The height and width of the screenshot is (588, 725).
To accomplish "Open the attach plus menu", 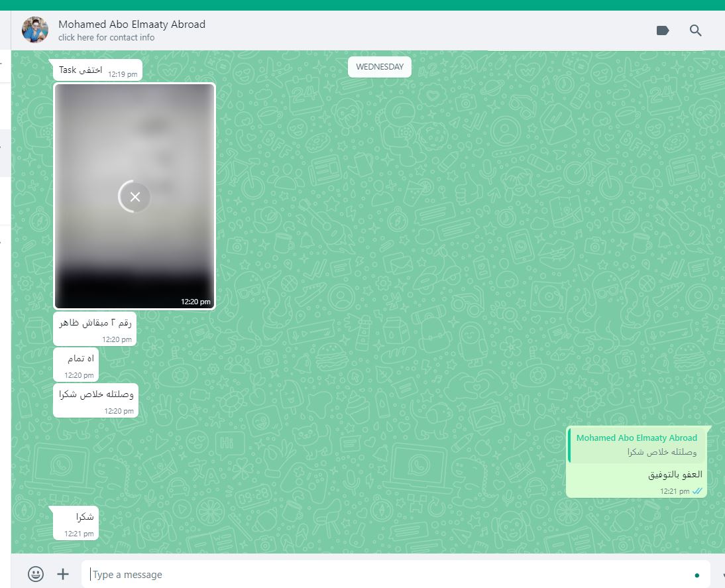I will [x=63, y=574].
